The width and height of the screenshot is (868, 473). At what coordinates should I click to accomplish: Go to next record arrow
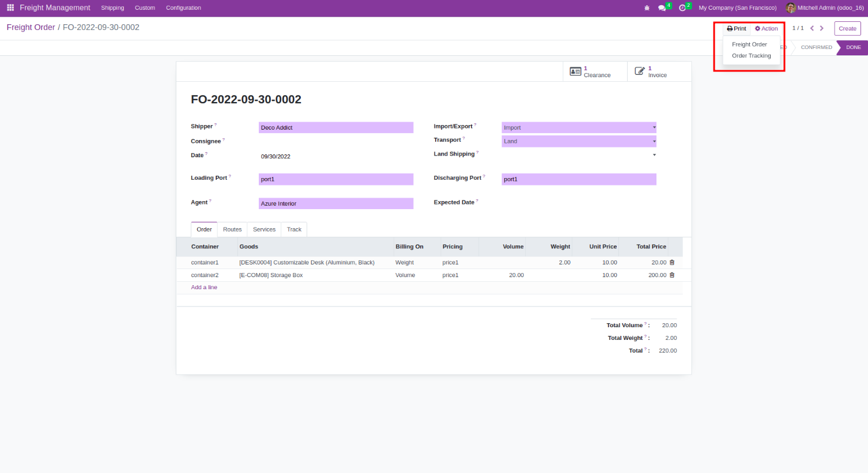[822, 28]
